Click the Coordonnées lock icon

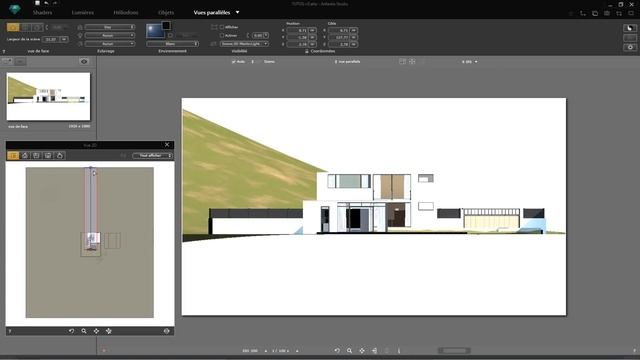[x=307, y=51]
